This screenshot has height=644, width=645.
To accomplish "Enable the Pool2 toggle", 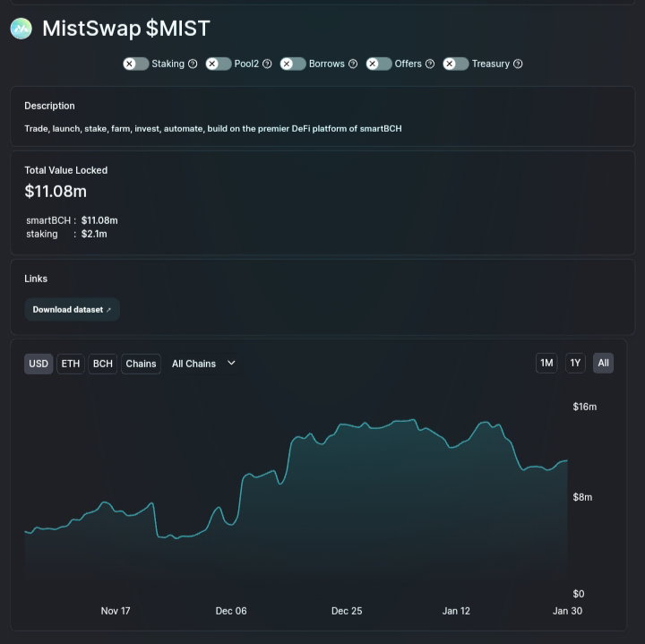I will point(219,64).
